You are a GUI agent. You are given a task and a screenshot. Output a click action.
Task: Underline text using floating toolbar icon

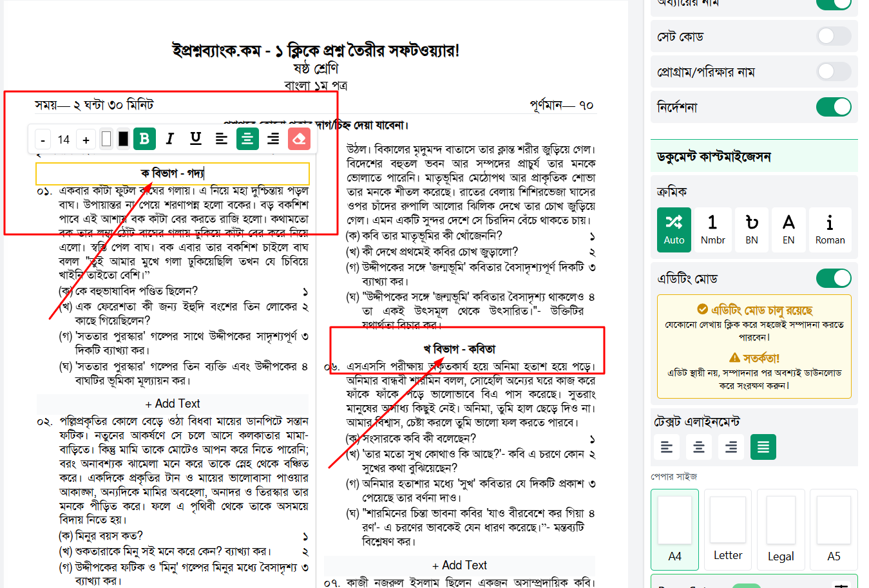[x=196, y=138]
